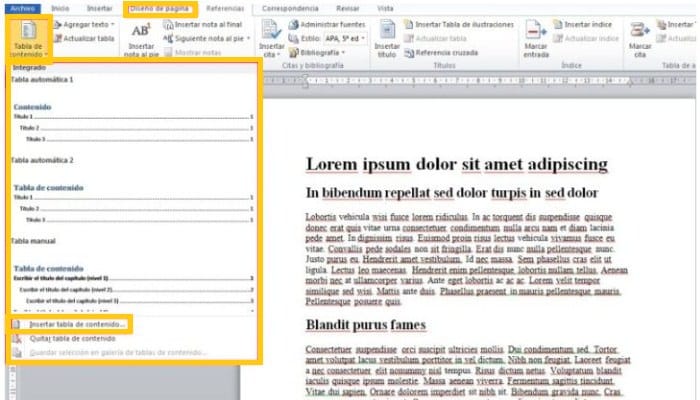Open the Diseño de página tab
The image size is (700, 400).
159,8
